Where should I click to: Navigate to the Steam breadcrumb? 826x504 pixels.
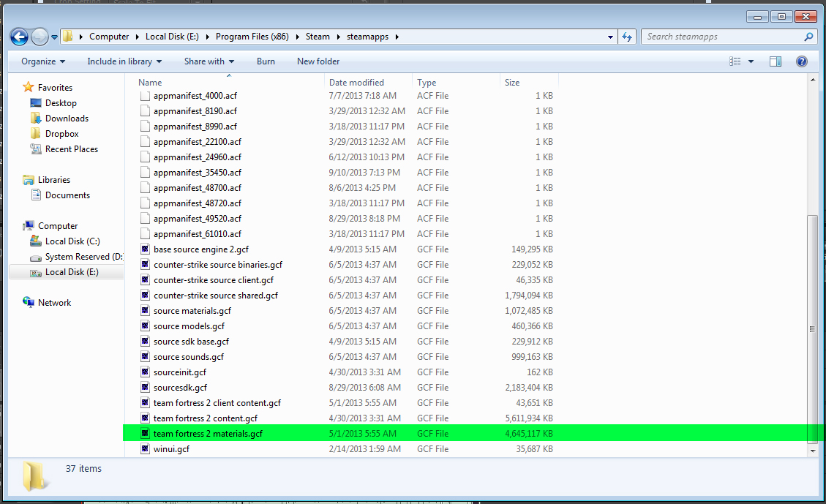[x=318, y=37]
